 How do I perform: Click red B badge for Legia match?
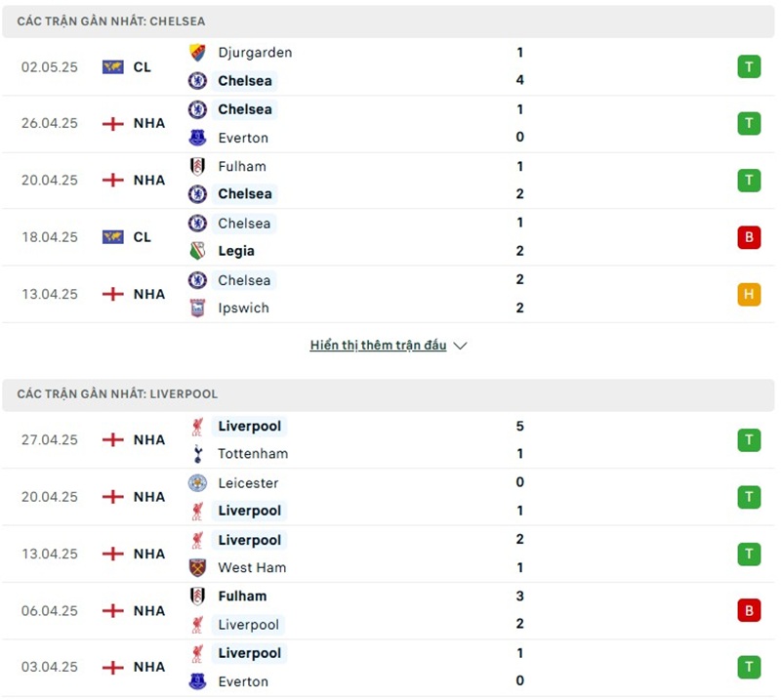pos(749,237)
